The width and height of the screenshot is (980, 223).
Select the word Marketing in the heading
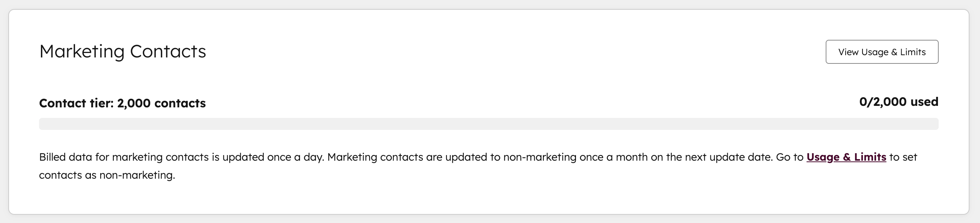(x=81, y=51)
